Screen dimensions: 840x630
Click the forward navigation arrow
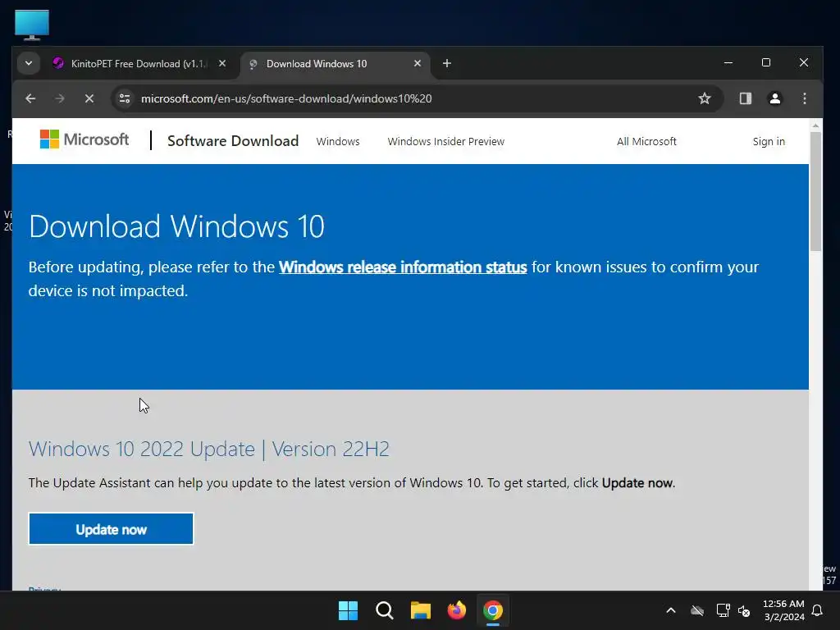pos(60,98)
